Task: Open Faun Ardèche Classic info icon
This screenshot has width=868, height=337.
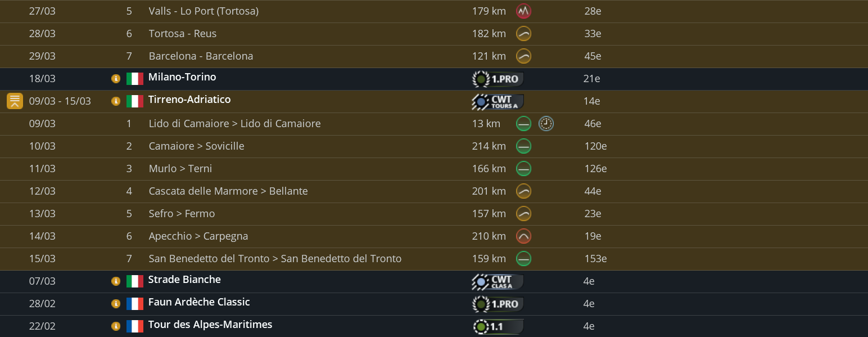Action: tap(116, 304)
